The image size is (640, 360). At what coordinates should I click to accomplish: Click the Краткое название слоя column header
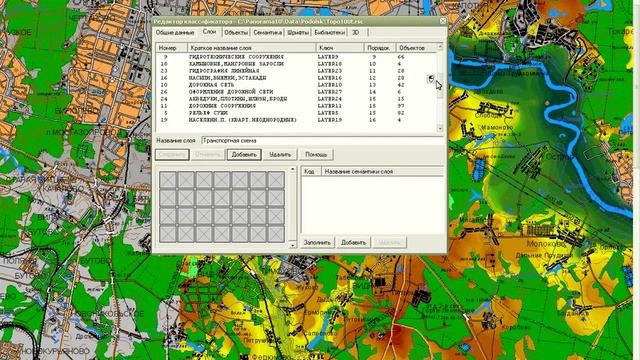251,48
